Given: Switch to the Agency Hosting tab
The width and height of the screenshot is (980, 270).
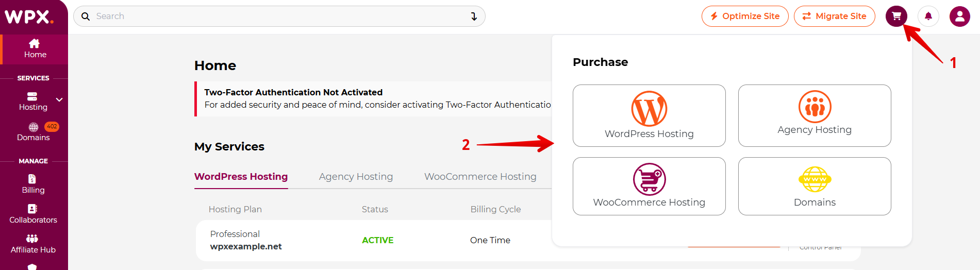Looking at the screenshot, I should click(356, 177).
